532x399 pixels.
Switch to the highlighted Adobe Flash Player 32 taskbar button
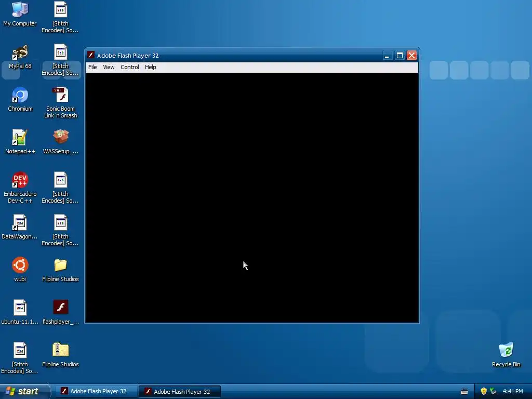coord(179,392)
